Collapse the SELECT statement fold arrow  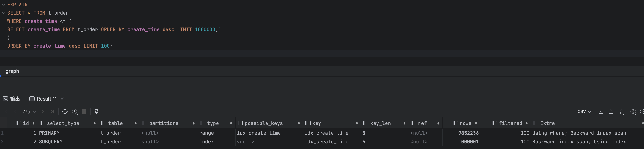point(4,13)
